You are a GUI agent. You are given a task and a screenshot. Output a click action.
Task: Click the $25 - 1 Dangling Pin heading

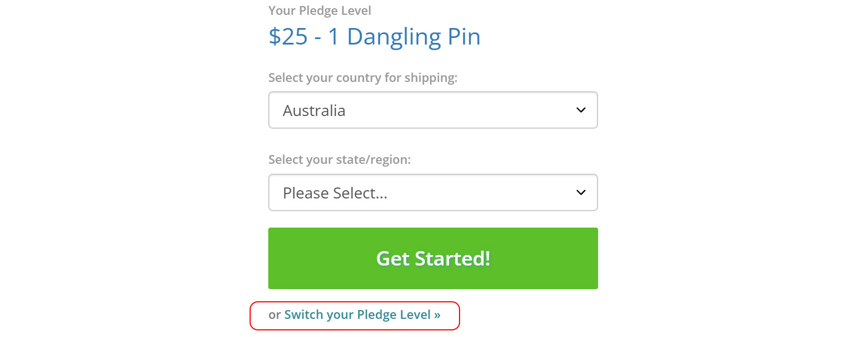point(374,37)
